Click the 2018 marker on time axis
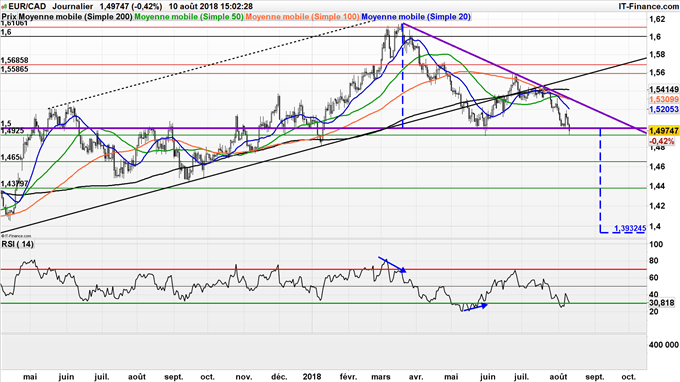 pos(312,376)
